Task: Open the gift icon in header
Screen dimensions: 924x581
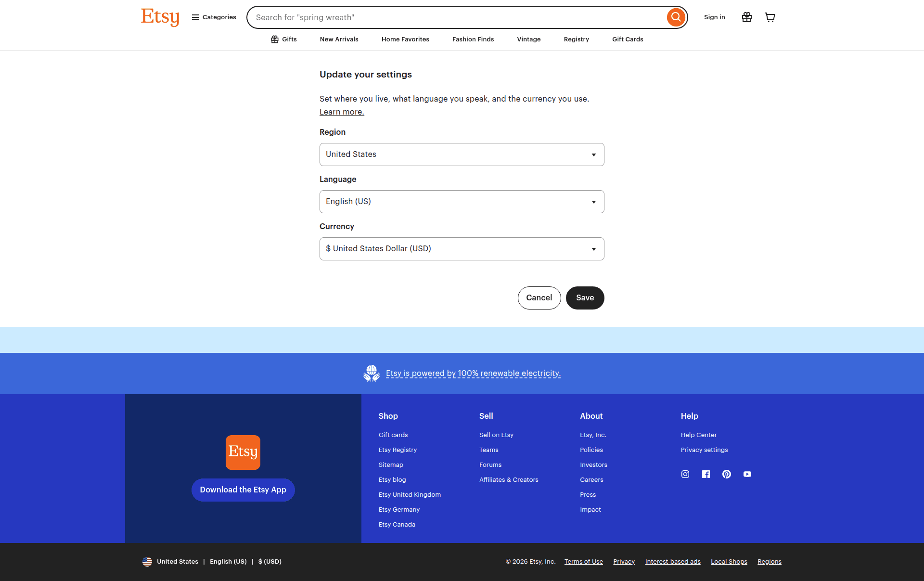Action: [746, 17]
